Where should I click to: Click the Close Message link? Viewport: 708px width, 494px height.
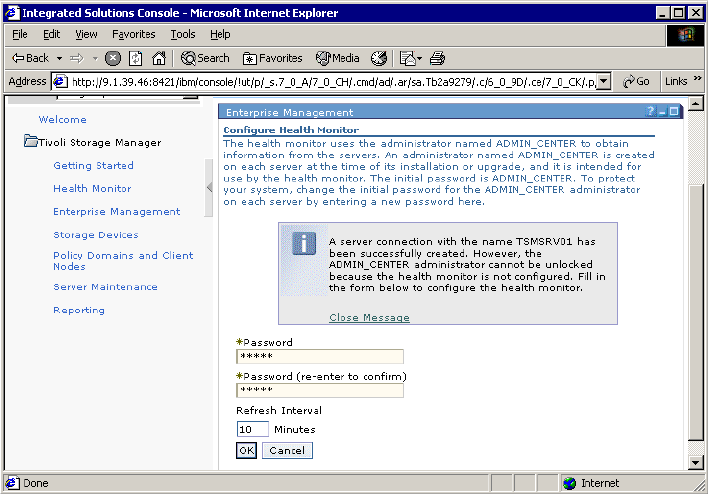click(x=369, y=317)
